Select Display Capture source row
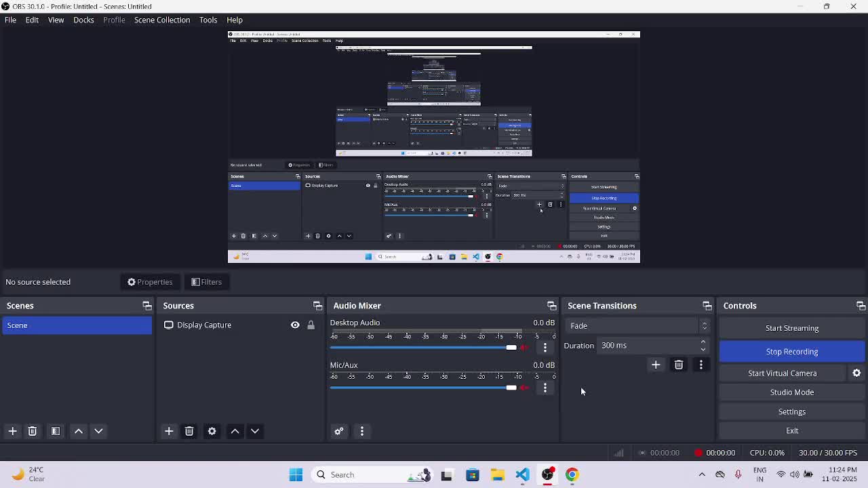 (x=239, y=325)
